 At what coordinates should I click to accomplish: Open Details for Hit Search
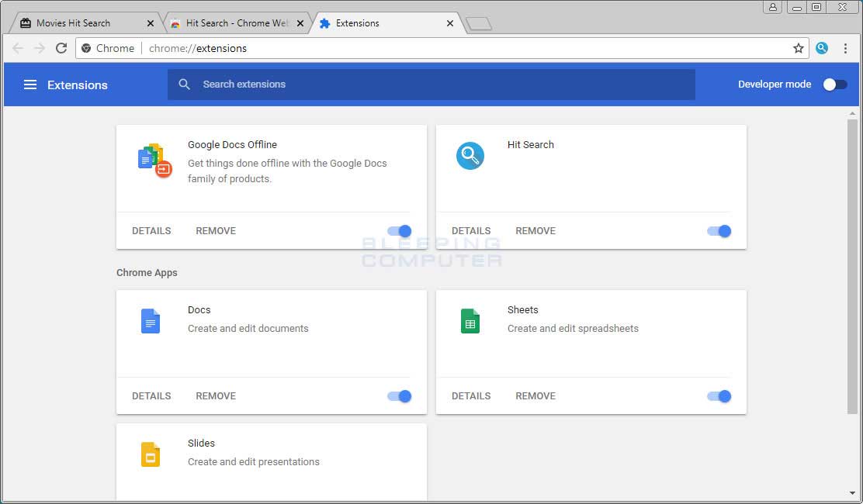click(x=471, y=231)
